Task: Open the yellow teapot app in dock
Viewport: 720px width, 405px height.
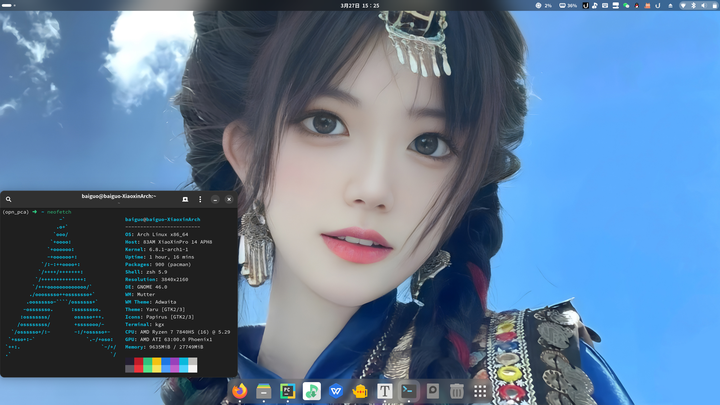Action: (x=360, y=391)
